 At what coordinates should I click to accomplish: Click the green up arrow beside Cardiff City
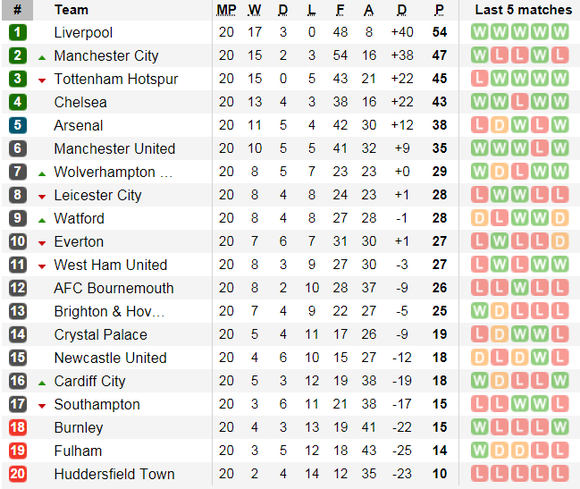[x=42, y=383]
